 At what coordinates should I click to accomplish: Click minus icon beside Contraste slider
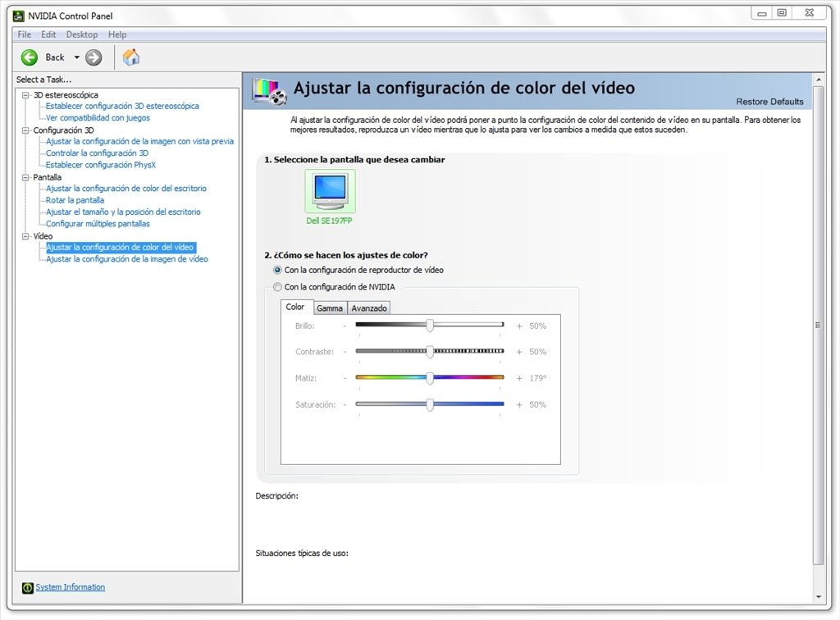tap(345, 352)
